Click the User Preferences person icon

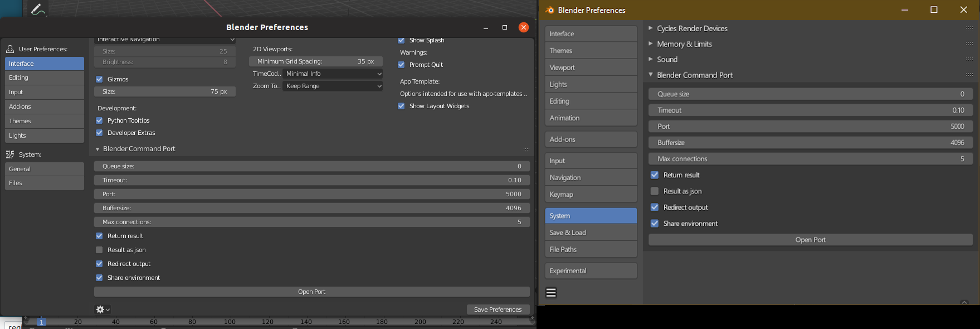tap(10, 49)
